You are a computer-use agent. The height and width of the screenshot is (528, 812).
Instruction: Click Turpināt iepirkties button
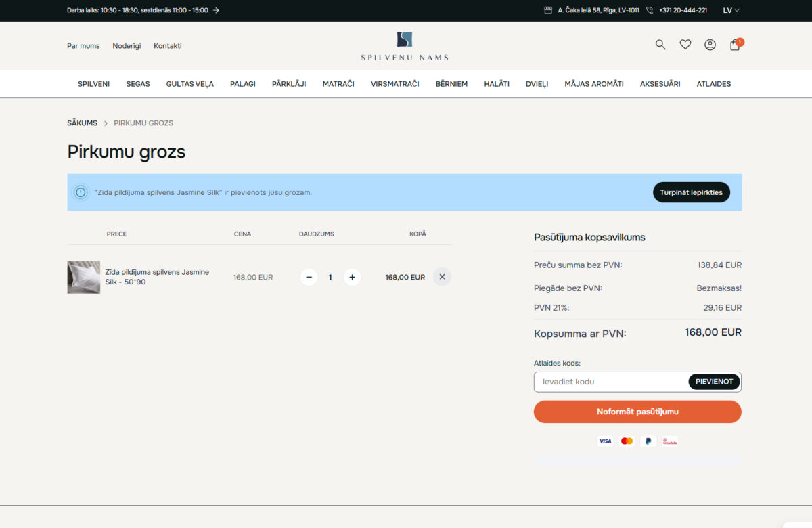(x=691, y=192)
